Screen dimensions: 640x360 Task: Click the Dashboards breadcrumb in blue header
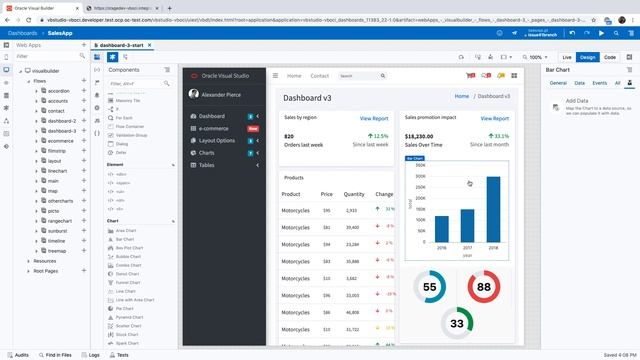22,33
